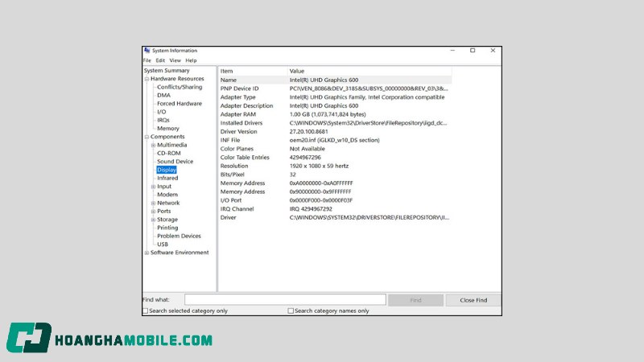Viewport: 644px width, 362px height.
Task: Select the Adapter Type row
Action: pyautogui.click(x=335, y=97)
